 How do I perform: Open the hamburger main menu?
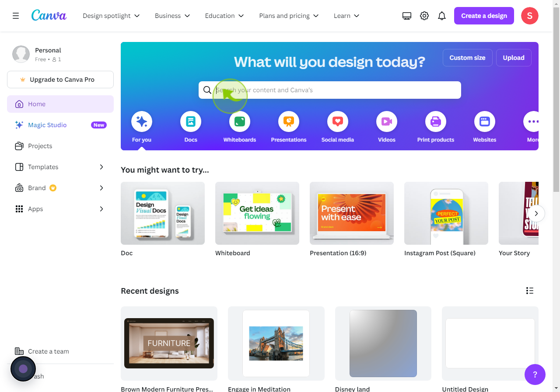[x=16, y=16]
